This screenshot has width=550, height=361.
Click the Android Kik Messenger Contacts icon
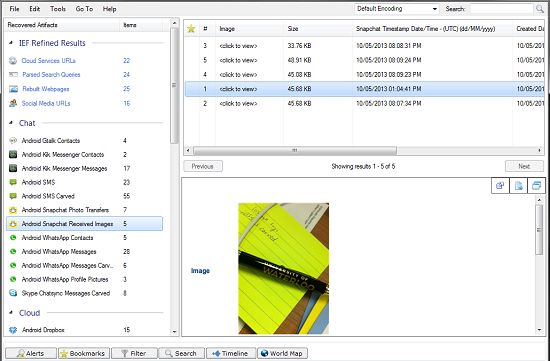coord(13,154)
